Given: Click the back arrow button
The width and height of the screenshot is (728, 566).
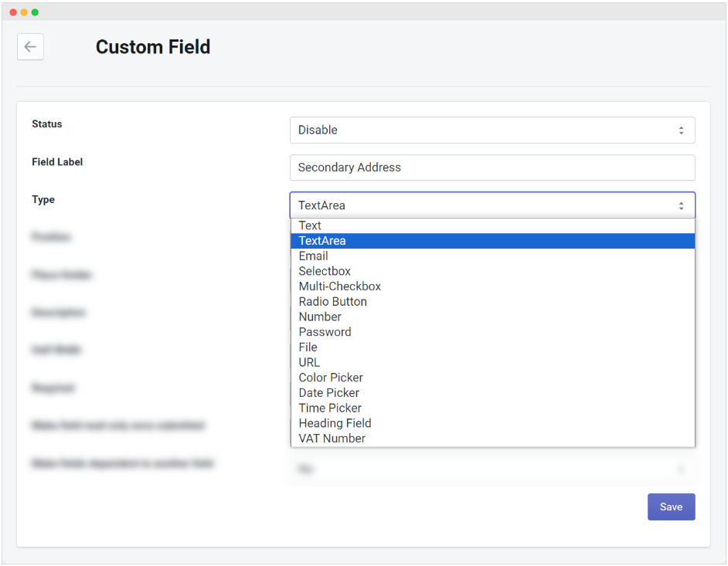Looking at the screenshot, I should [30, 47].
